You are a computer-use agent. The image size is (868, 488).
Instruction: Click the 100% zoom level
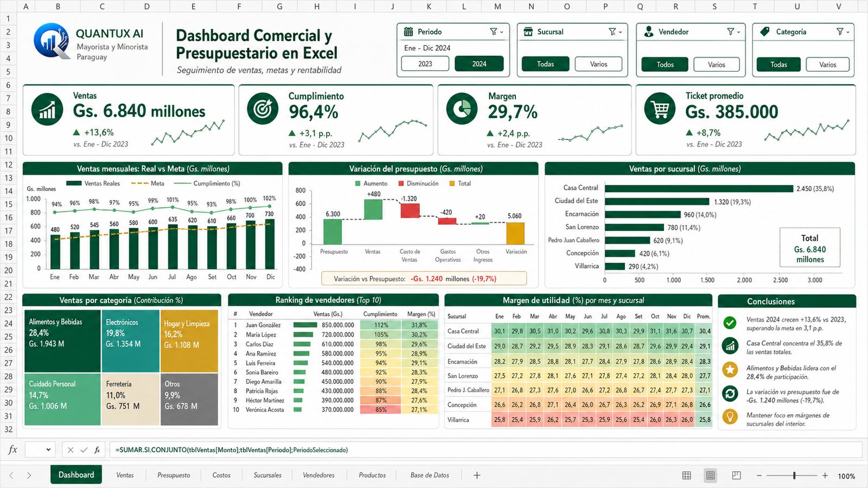click(x=846, y=476)
